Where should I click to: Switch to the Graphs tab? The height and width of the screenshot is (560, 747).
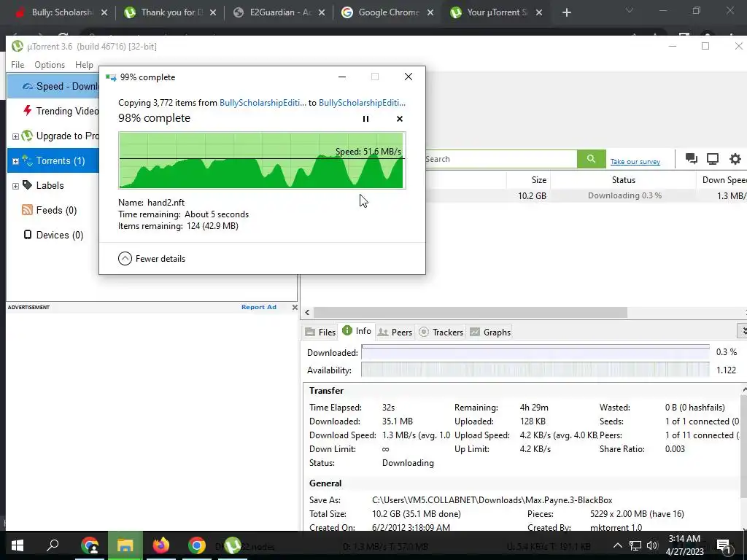click(x=490, y=332)
